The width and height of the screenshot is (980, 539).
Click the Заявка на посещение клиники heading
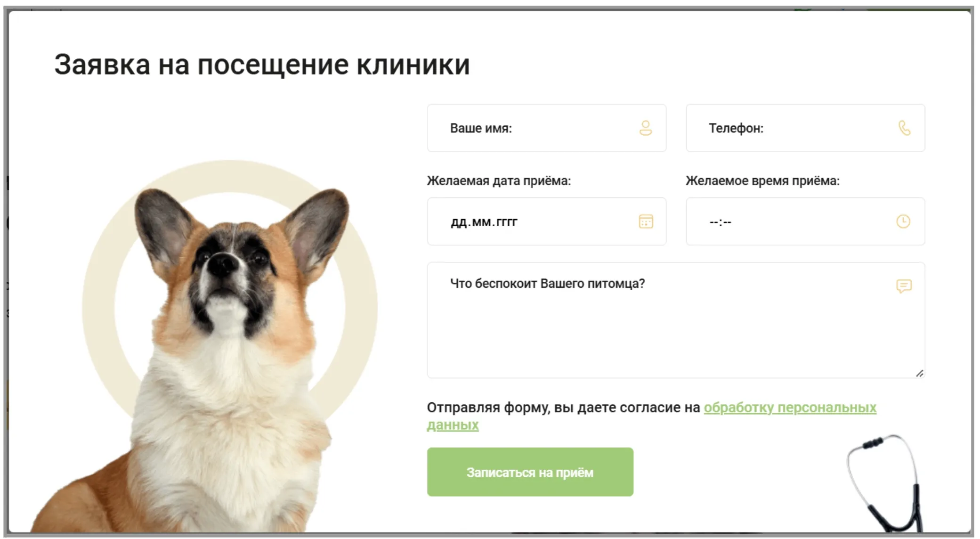coord(262,65)
